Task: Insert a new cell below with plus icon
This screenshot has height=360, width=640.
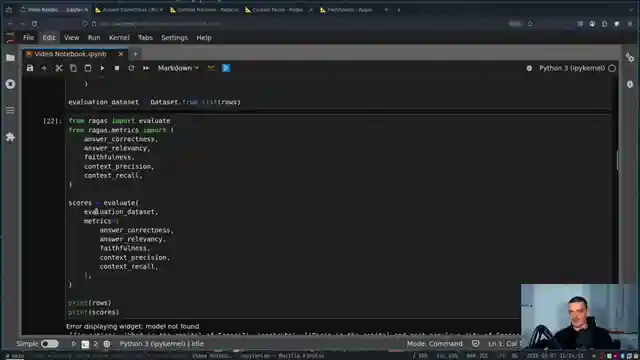Action: (44, 68)
